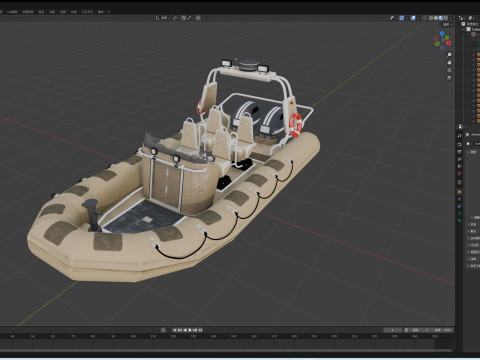Open the snapping options dropdown
This screenshot has height=360, width=480.
[x=190, y=18]
